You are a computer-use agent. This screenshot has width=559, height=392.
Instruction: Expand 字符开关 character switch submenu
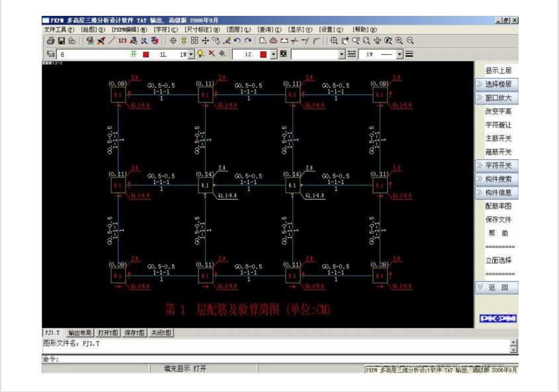coord(497,165)
